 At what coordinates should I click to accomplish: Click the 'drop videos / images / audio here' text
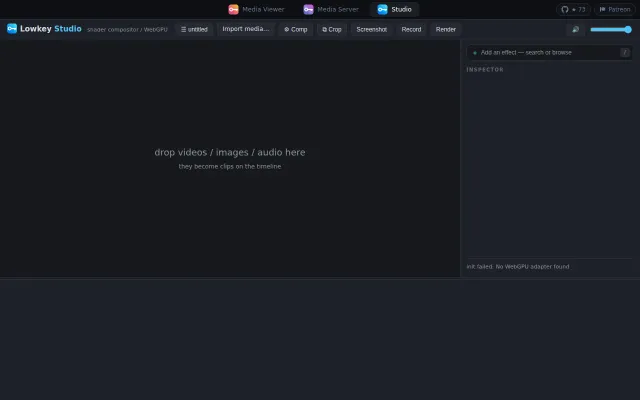(230, 152)
